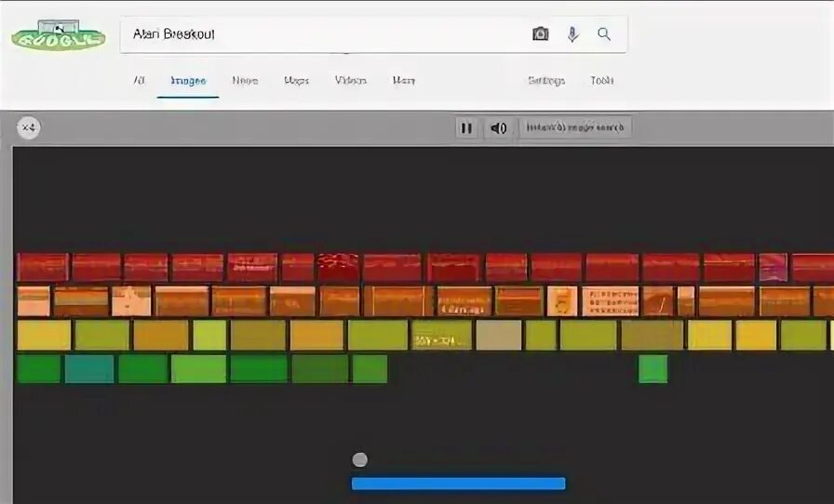The width and height of the screenshot is (834, 504).
Task: Open the search Tools
Action: tap(602, 80)
